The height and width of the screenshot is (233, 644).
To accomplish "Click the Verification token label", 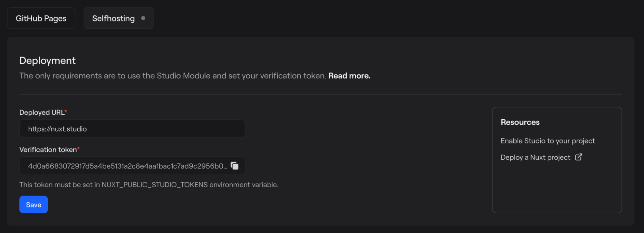I will (49, 150).
